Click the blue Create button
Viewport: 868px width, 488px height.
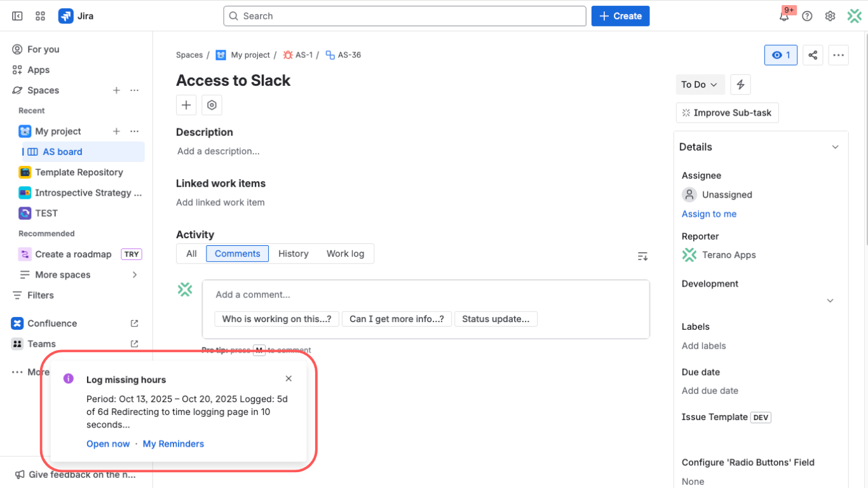point(620,16)
